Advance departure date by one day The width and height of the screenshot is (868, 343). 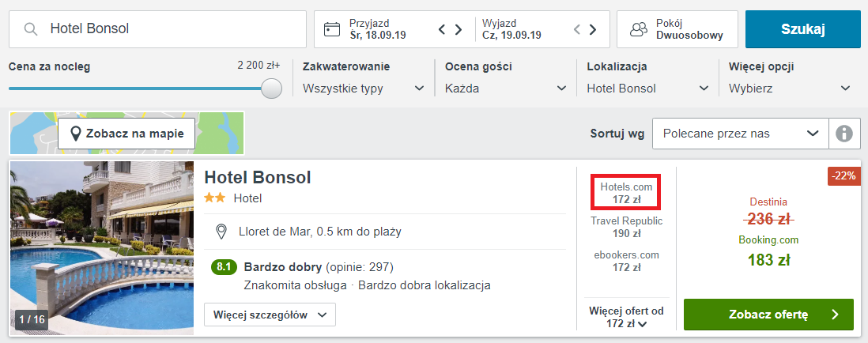click(x=593, y=29)
